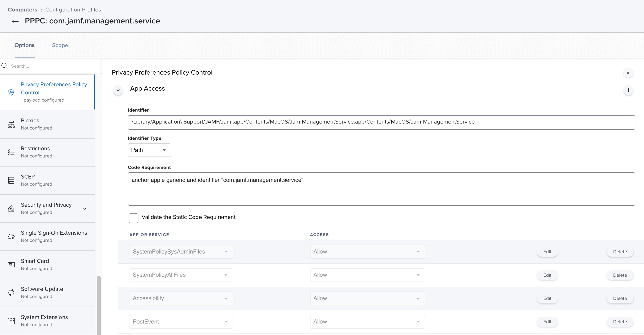Click the Computers breadcrumb link
This screenshot has width=644, height=335.
point(22,10)
